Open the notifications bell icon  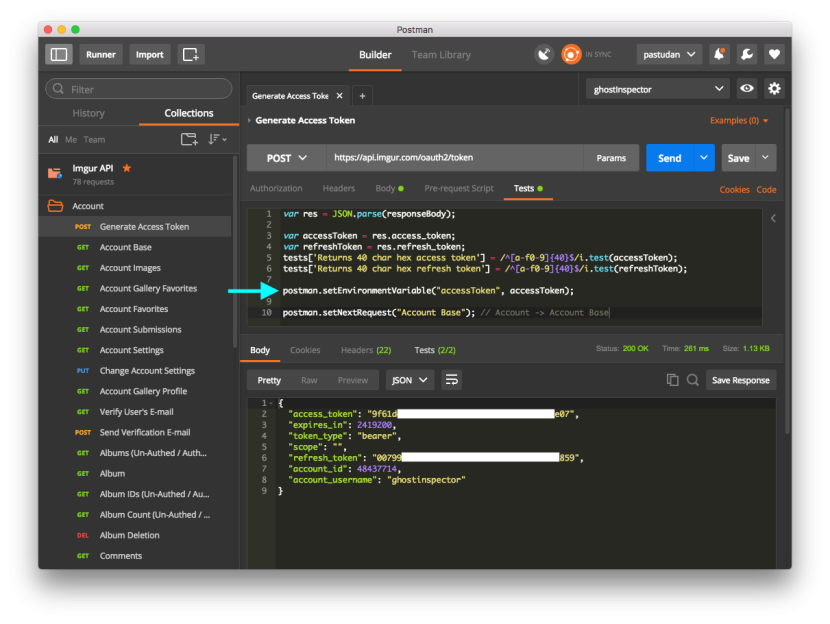pyautogui.click(x=719, y=54)
